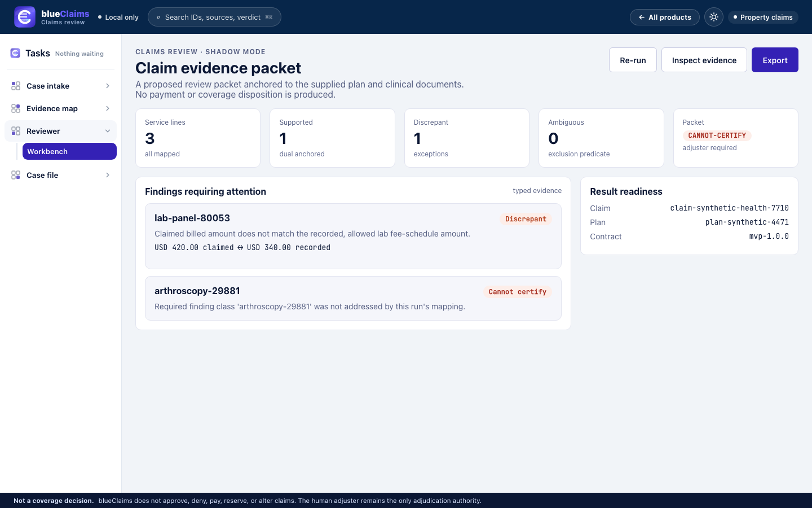Click the Discrepant exceptions summary card
This screenshot has width=812, height=508.
tap(467, 138)
